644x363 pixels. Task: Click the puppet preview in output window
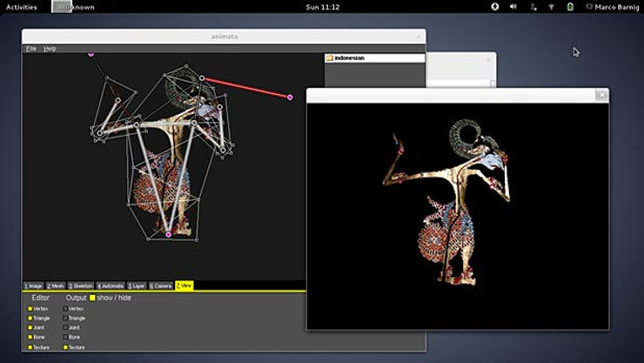click(446, 202)
